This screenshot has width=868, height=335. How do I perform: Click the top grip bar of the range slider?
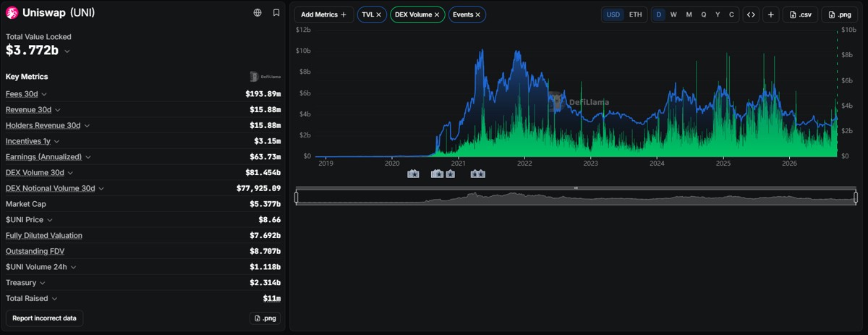tap(576, 188)
